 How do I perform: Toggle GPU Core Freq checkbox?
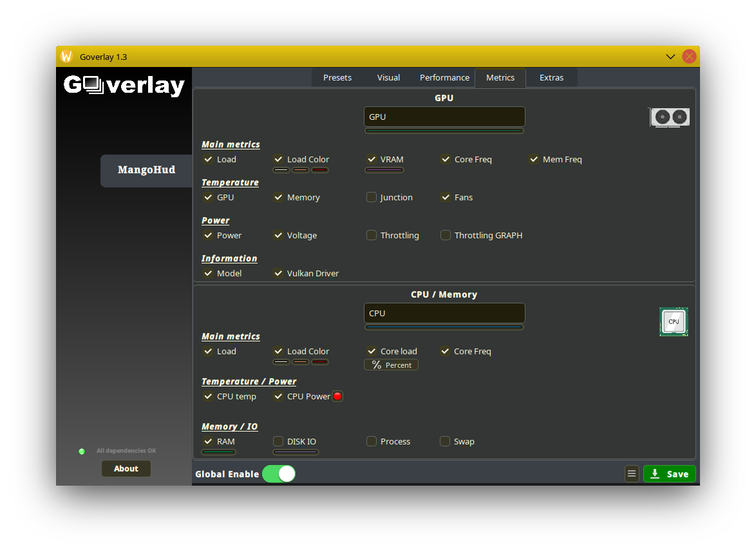pos(446,159)
